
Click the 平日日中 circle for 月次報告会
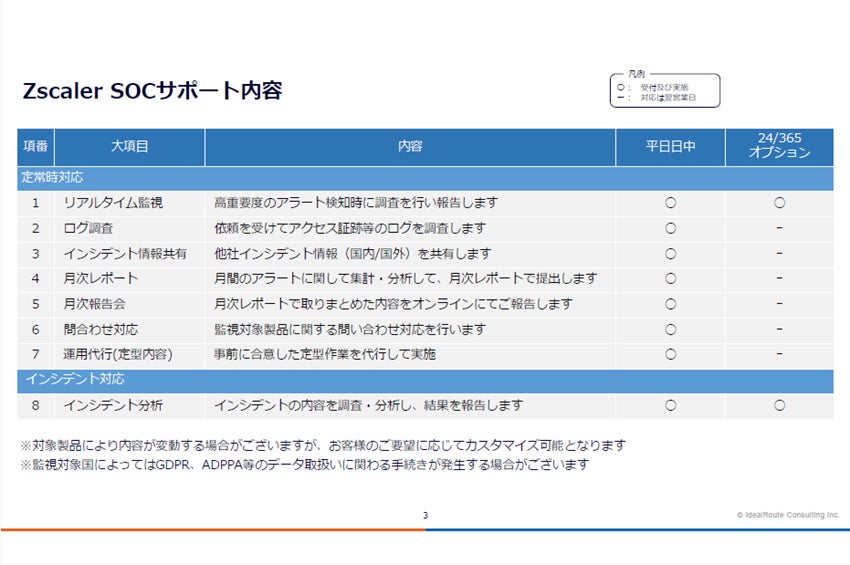click(x=671, y=304)
